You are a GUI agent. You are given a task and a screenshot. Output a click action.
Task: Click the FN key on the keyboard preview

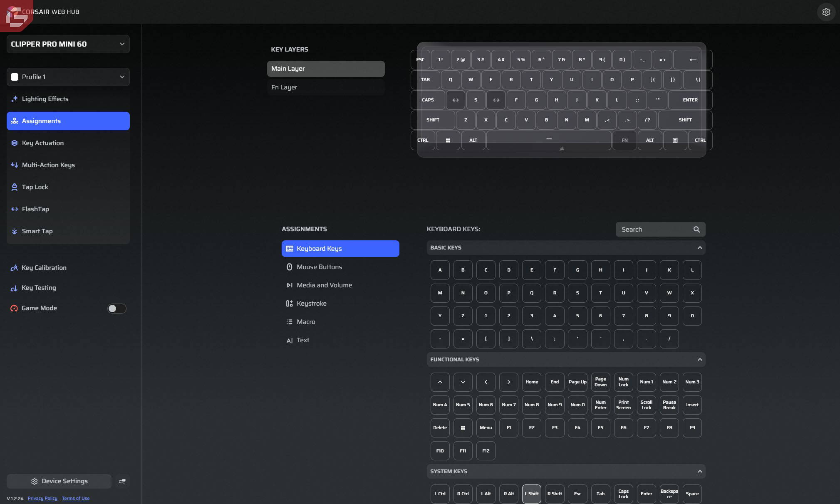(624, 141)
